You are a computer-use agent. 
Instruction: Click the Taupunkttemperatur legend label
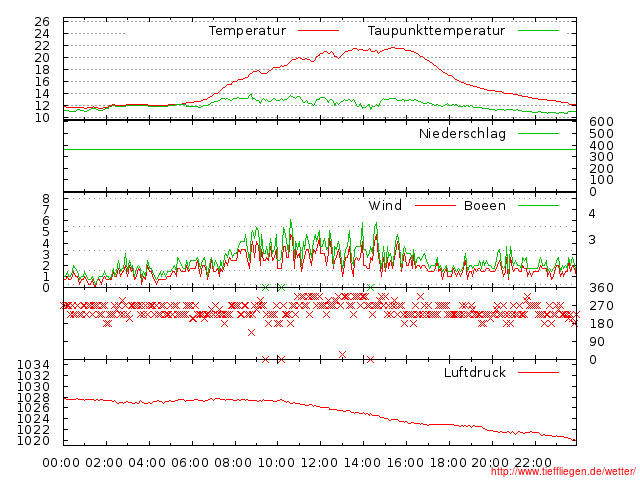436,31
